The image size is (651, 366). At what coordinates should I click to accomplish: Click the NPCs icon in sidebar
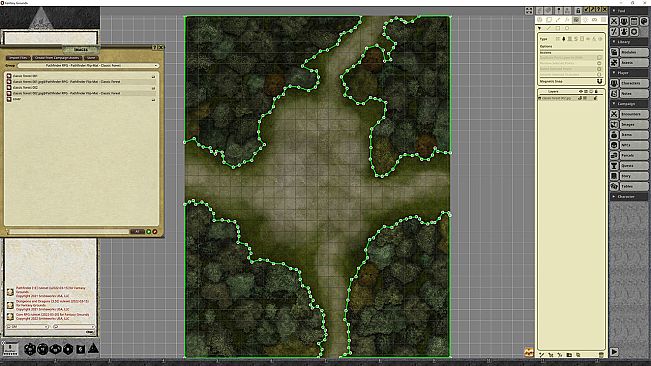coord(614,145)
